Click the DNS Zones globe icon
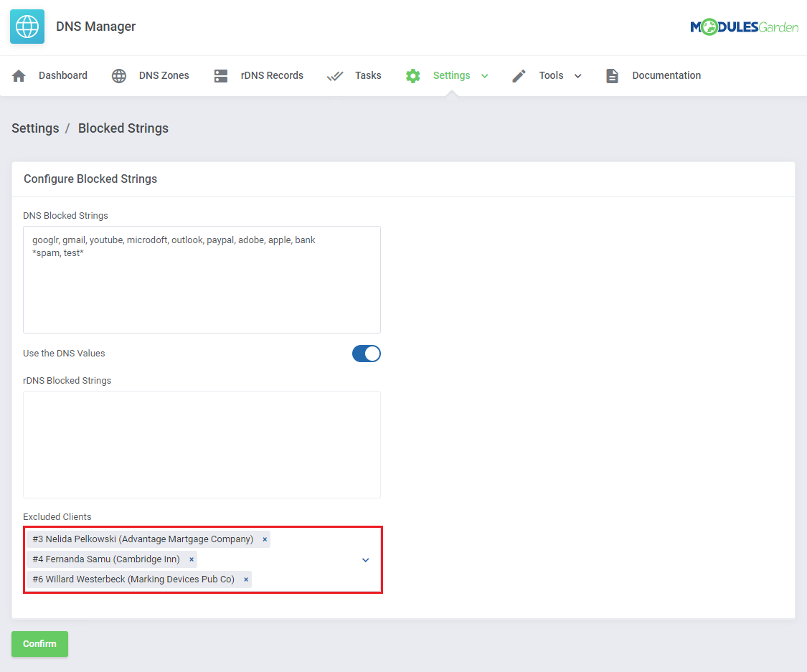The width and height of the screenshot is (807, 672). click(x=119, y=75)
